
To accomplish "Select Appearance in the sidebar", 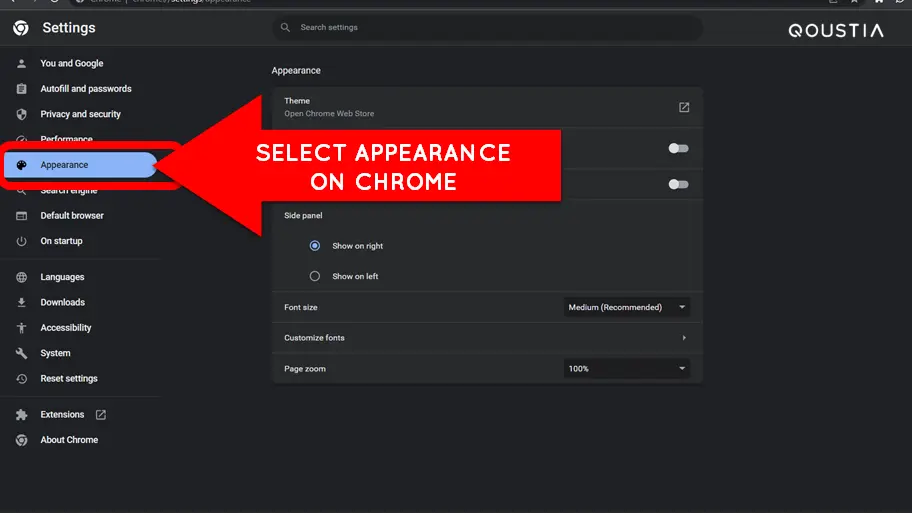I will [x=80, y=165].
